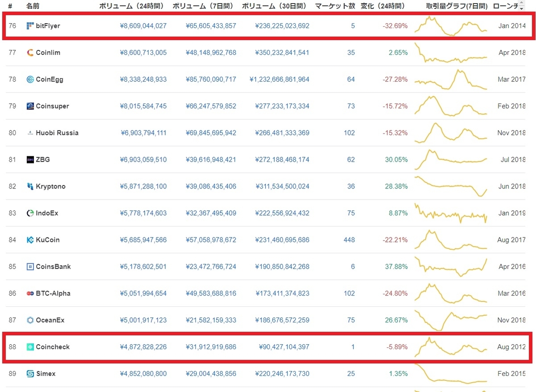
Task: Click the Coincheck 7-day volume sparkline
Action: point(451,347)
